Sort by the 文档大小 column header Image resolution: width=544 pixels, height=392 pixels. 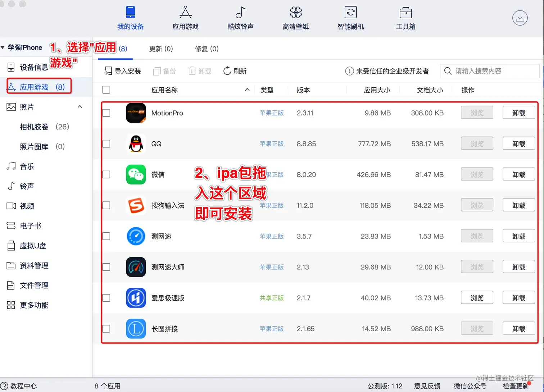(430, 90)
